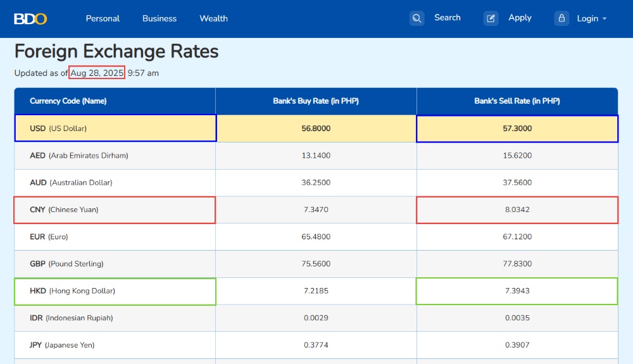Image resolution: width=633 pixels, height=364 pixels.
Task: Click IDR sell rate 0.0035
Action: (x=517, y=318)
